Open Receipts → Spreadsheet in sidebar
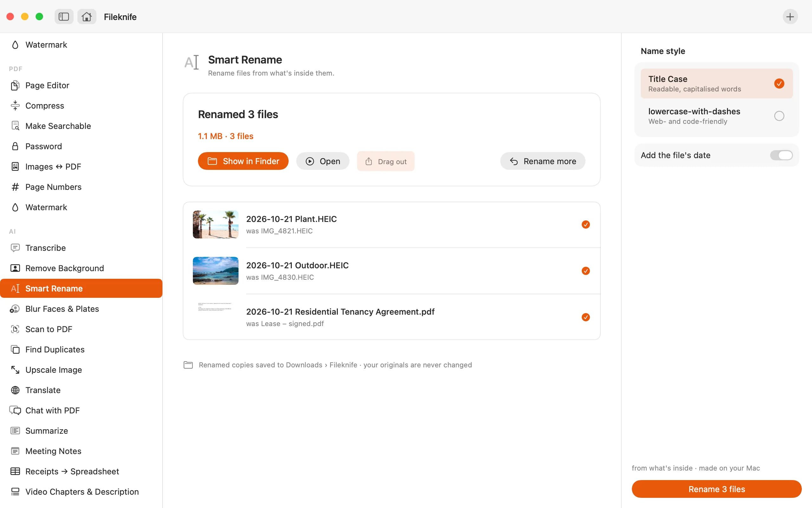The width and height of the screenshot is (812, 508). tap(81, 471)
